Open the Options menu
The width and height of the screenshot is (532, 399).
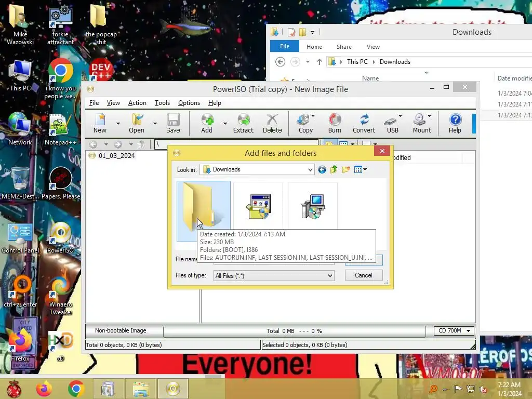[x=189, y=103]
